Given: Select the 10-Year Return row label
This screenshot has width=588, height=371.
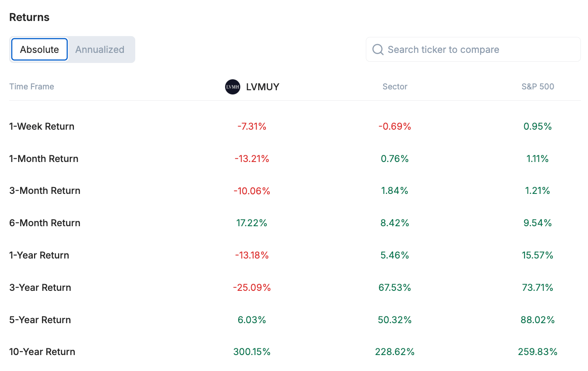Looking at the screenshot, I should click(x=42, y=352).
